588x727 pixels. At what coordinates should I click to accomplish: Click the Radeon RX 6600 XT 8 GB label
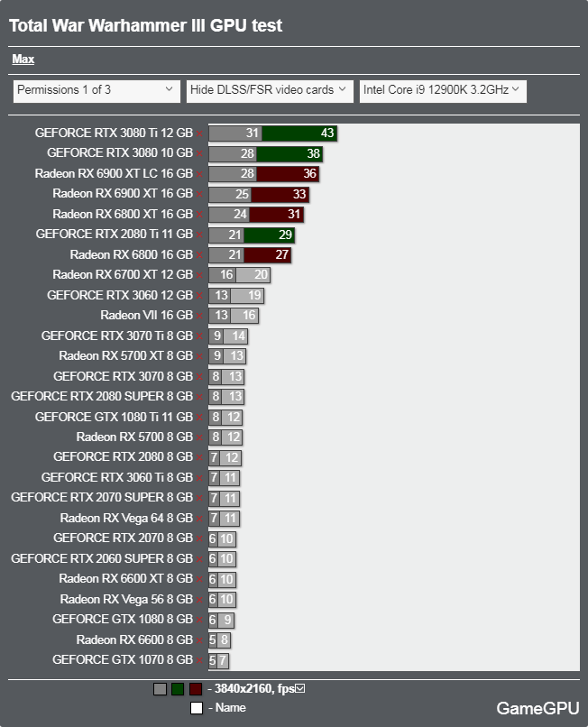click(x=126, y=579)
